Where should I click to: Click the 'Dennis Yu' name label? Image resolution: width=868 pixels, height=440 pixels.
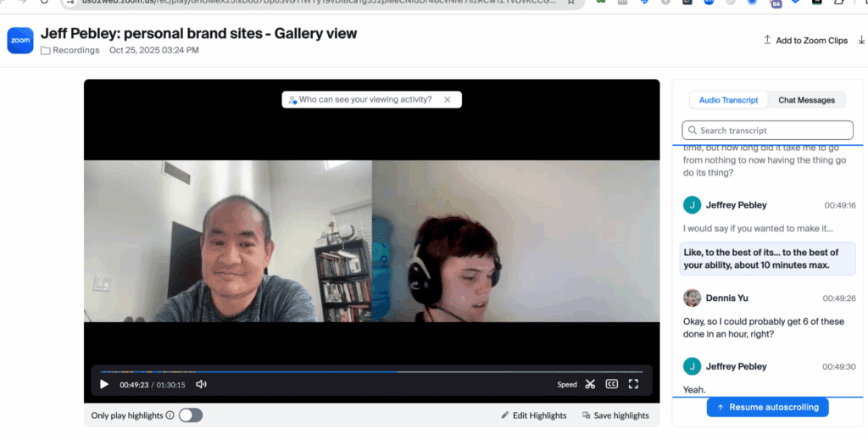[726, 298]
